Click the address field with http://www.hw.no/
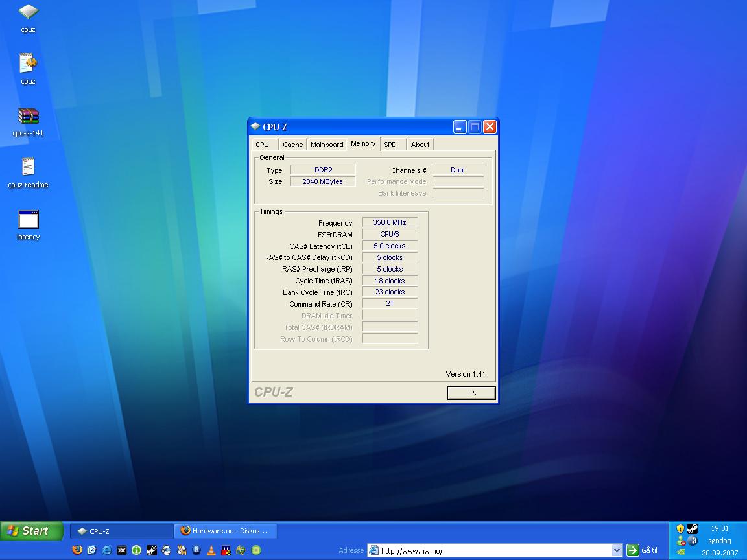The width and height of the screenshot is (747, 560). click(490, 550)
